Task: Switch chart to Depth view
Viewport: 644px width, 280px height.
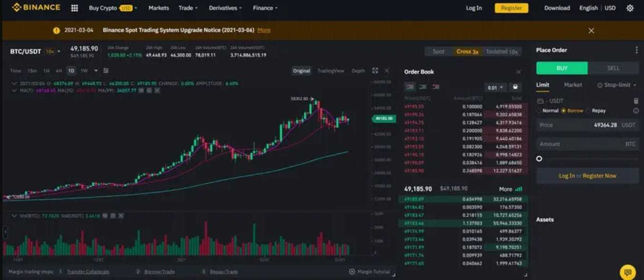Action: (x=358, y=71)
